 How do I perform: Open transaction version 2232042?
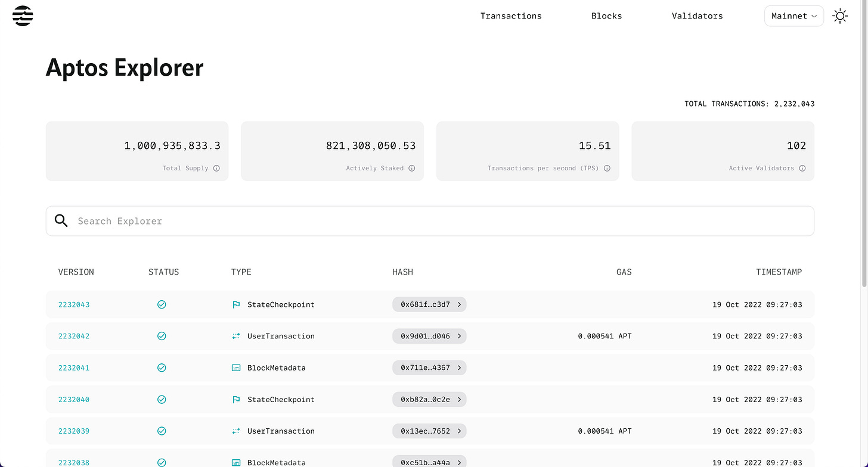pos(74,336)
